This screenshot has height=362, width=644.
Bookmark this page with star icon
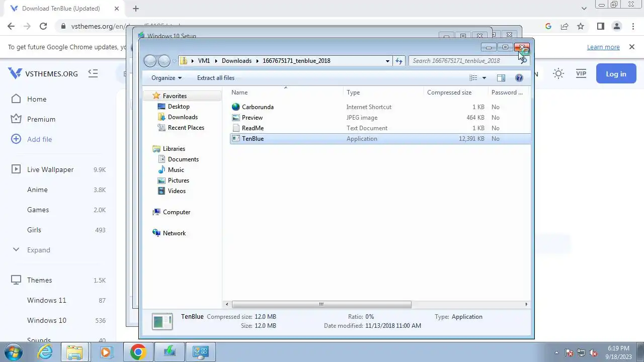(581, 26)
